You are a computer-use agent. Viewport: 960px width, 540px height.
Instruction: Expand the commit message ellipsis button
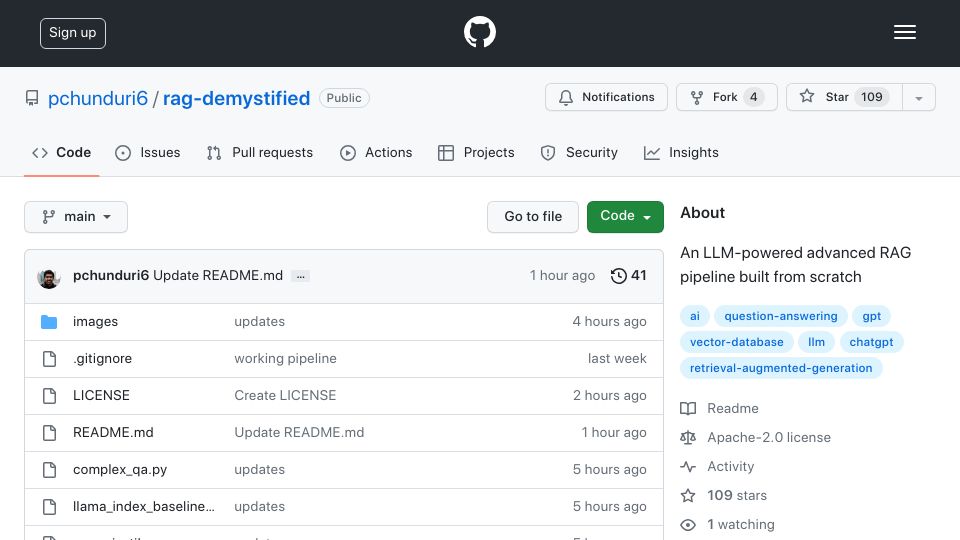[x=300, y=276]
